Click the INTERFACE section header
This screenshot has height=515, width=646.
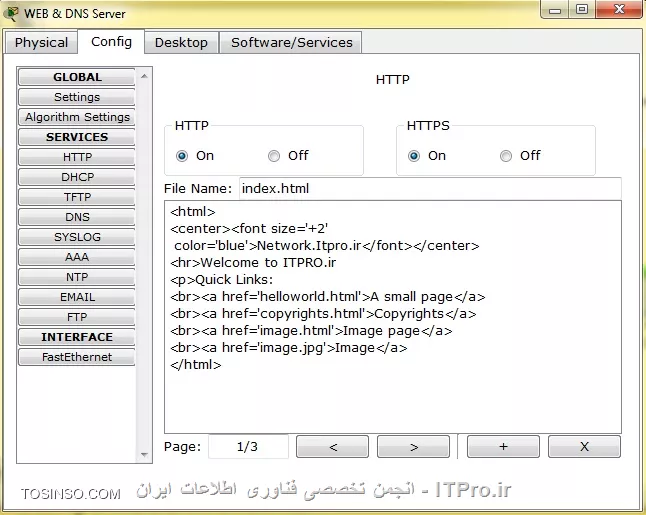pos(77,337)
